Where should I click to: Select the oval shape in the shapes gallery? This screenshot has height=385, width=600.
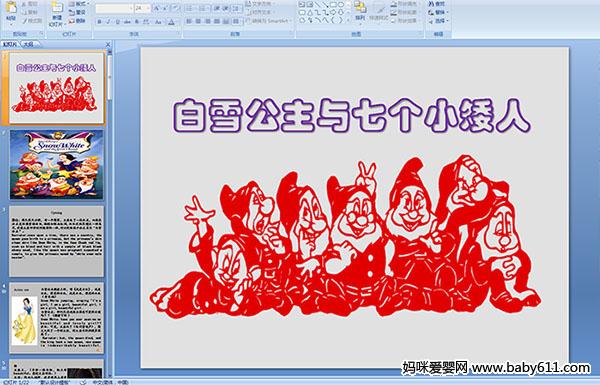341,4
